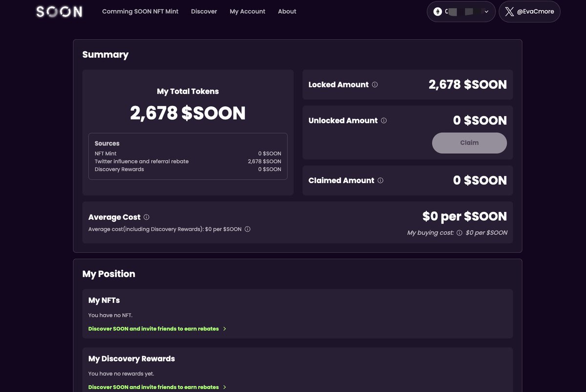Click the large $0 per $SOON average cost value
Viewport: 586px width, 392px height.
click(464, 217)
